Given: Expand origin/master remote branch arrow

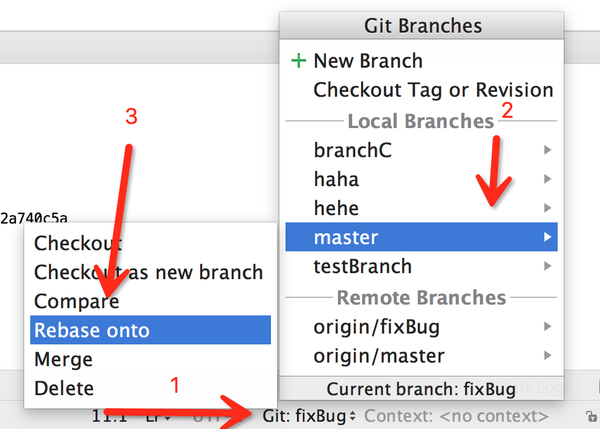Looking at the screenshot, I should (547, 355).
